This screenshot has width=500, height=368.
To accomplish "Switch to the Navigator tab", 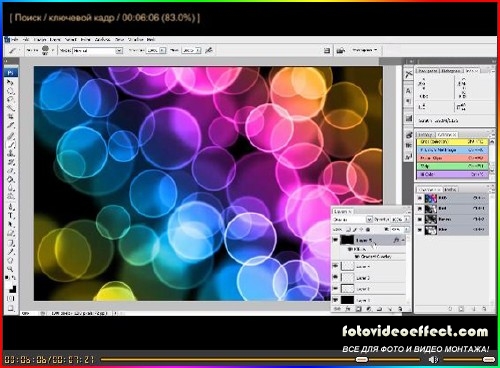I will [x=427, y=71].
